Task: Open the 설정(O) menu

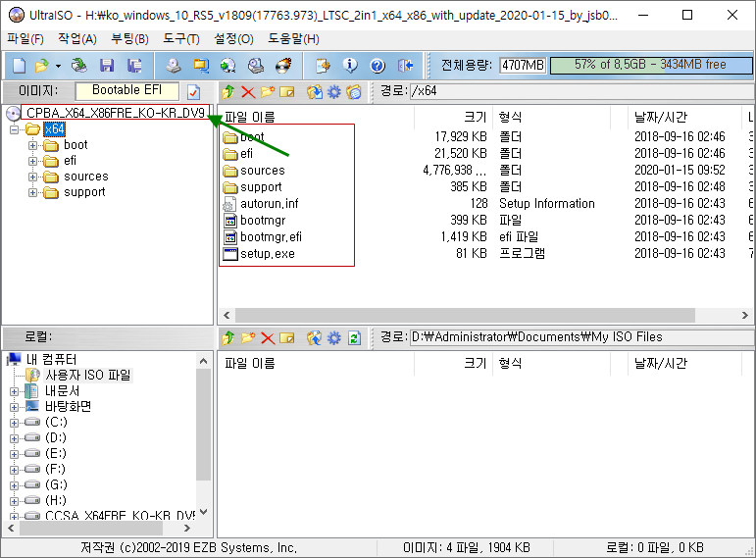Action: point(233,39)
